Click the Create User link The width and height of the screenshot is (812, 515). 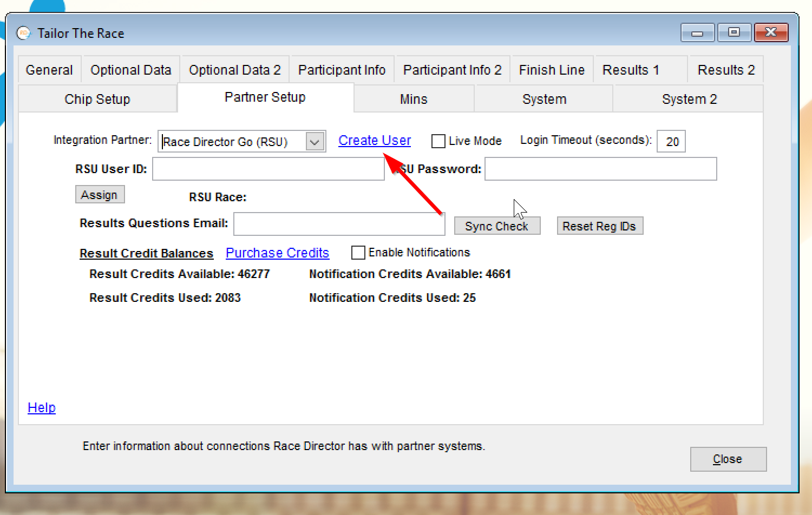(375, 141)
